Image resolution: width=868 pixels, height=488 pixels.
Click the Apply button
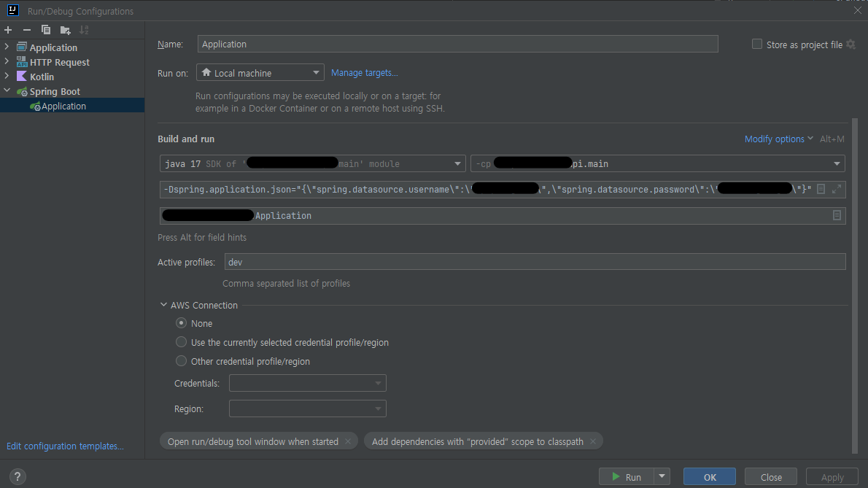[x=832, y=476]
